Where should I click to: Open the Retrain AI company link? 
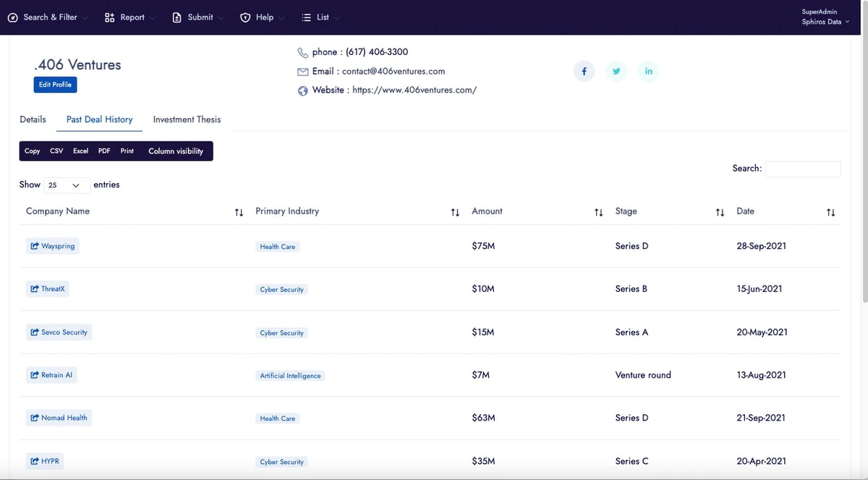(x=51, y=375)
